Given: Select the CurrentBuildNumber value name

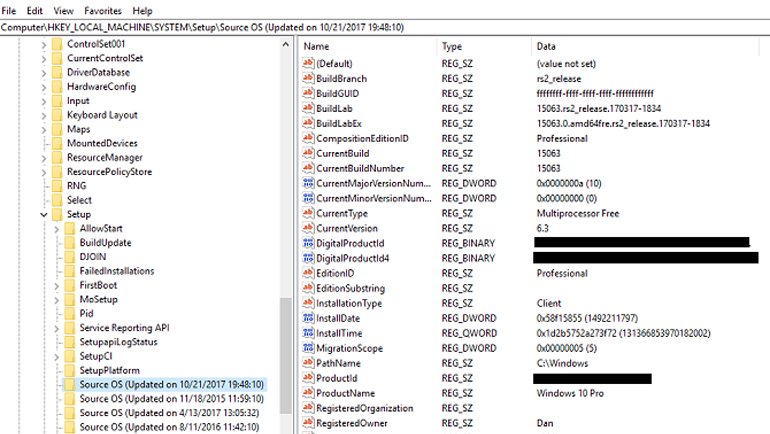Looking at the screenshot, I should (360, 168).
